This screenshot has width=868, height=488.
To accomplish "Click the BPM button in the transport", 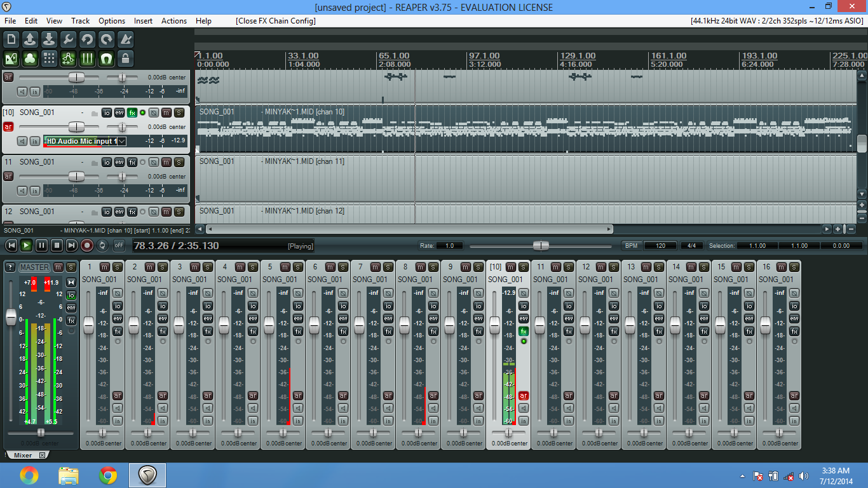I will click(632, 245).
